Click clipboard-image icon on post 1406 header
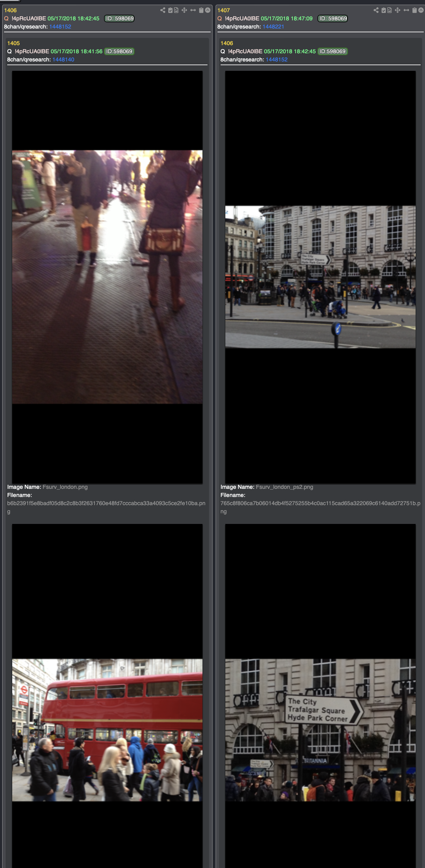The image size is (425, 868). [x=176, y=10]
